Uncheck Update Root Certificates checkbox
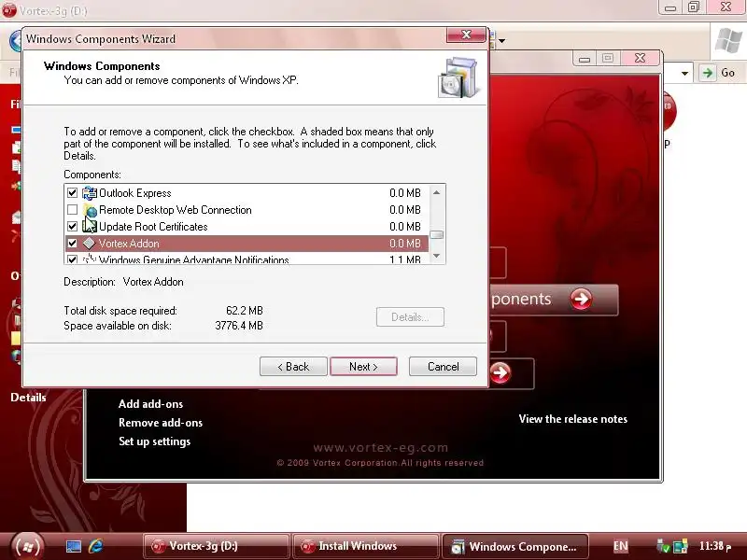This screenshot has width=747, height=560. [x=72, y=226]
